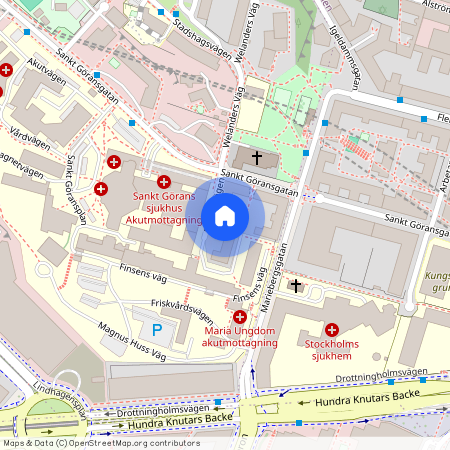Select the Maria Ungdom akutmottagning hospital icon

[x=240, y=317]
